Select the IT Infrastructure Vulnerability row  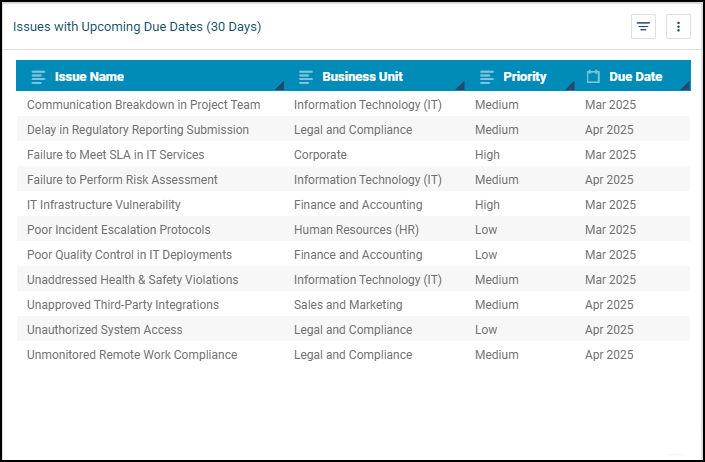point(104,205)
